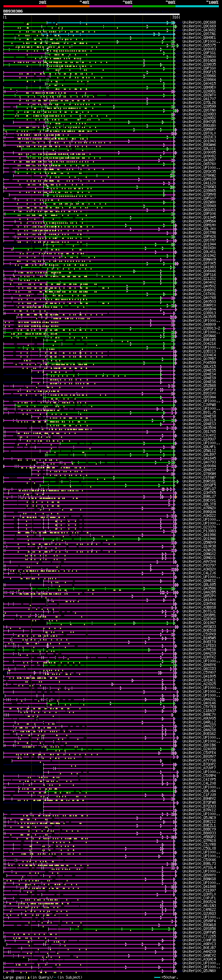Select UniRef100_Q9S858 entry
This screenshot has height=980, width=222.
click(x=199, y=929)
